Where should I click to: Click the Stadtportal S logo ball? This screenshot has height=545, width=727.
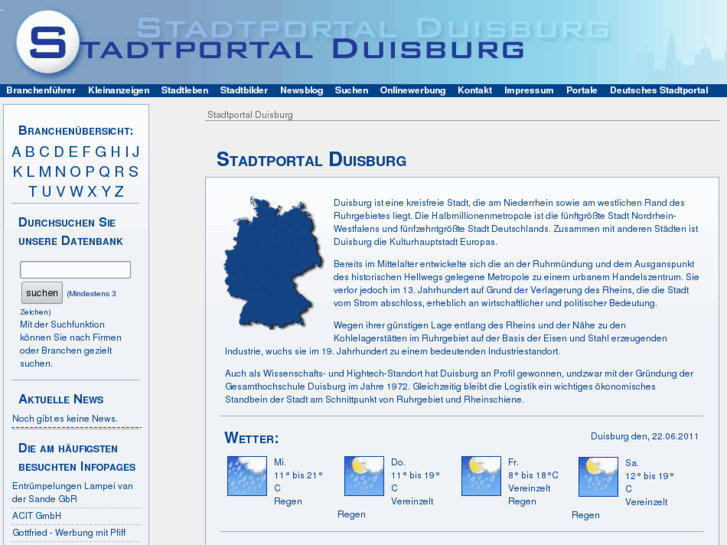click(48, 43)
